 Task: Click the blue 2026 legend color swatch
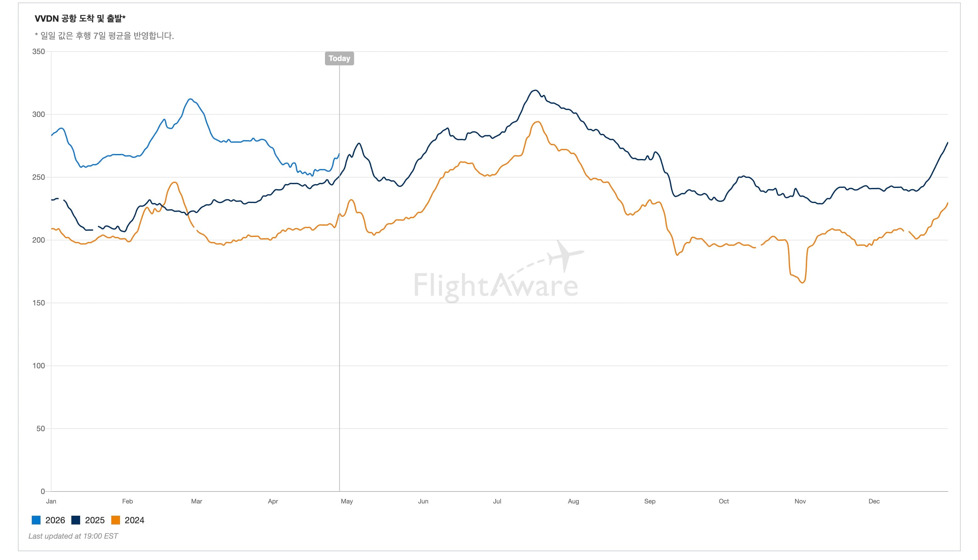(36, 520)
